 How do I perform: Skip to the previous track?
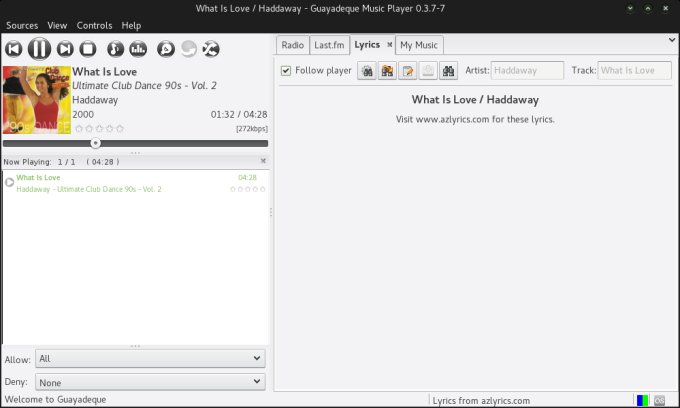click(x=13, y=49)
